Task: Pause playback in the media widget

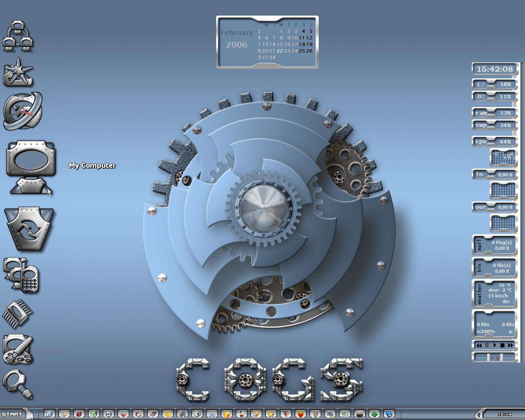Action: 487,345
